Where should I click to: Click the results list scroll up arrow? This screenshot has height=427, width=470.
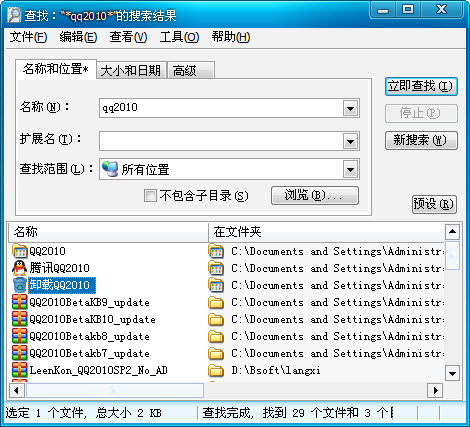click(452, 232)
